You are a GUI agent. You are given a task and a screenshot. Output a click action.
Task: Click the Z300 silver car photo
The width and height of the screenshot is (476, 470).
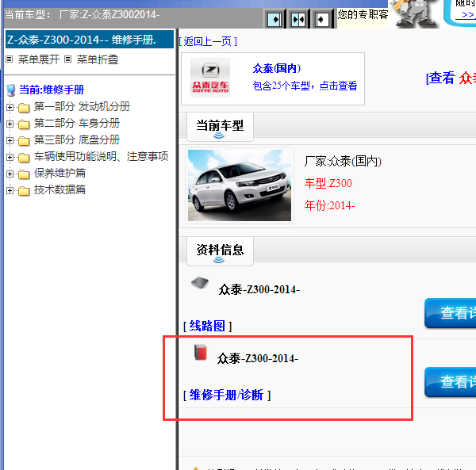tap(240, 185)
